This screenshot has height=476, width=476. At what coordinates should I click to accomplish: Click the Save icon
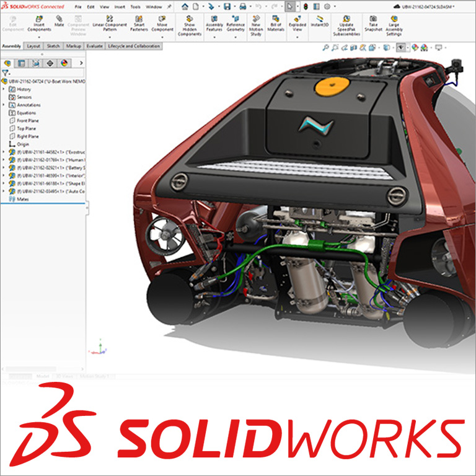[227, 6]
